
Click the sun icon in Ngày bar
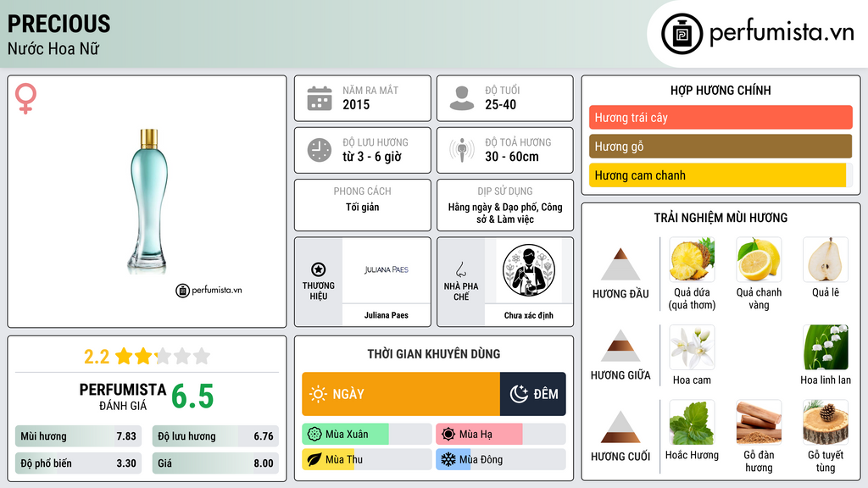pos(318,394)
